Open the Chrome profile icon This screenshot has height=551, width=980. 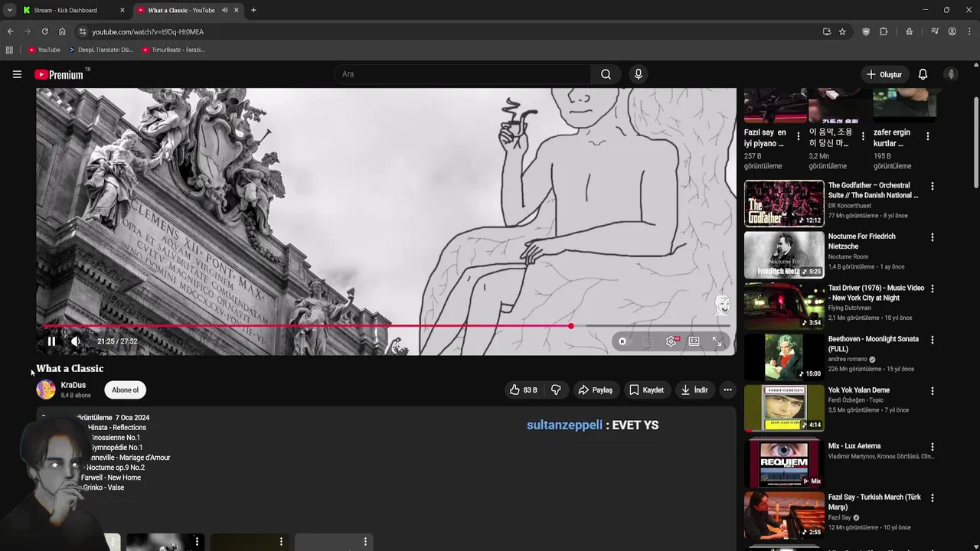click(x=952, y=31)
